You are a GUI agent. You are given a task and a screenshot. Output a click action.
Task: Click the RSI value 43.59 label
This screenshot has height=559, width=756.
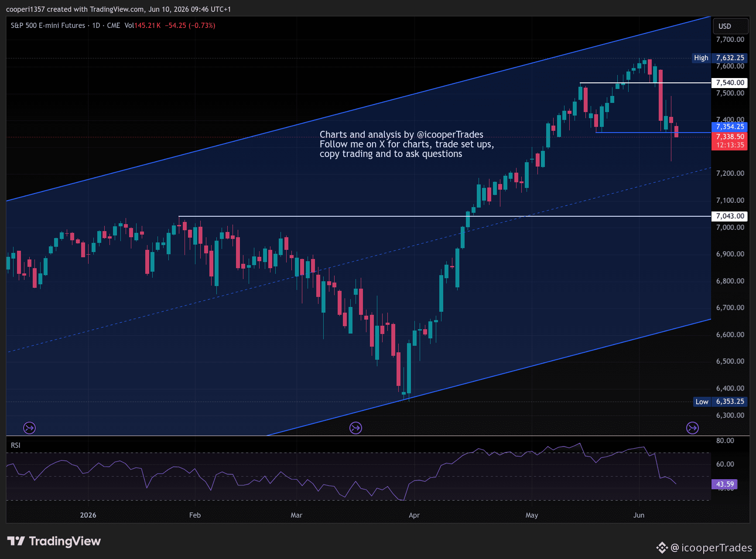point(725,484)
